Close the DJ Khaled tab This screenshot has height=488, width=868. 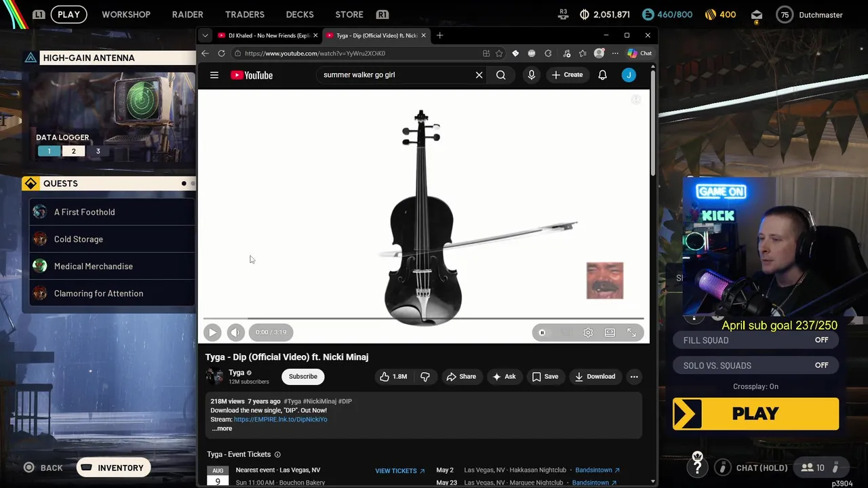(x=315, y=35)
